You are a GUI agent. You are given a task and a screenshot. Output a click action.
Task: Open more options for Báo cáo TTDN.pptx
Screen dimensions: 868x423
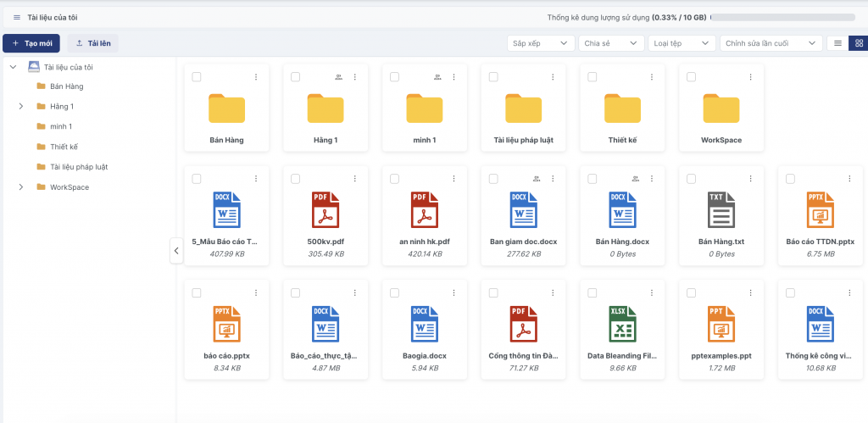(x=850, y=179)
